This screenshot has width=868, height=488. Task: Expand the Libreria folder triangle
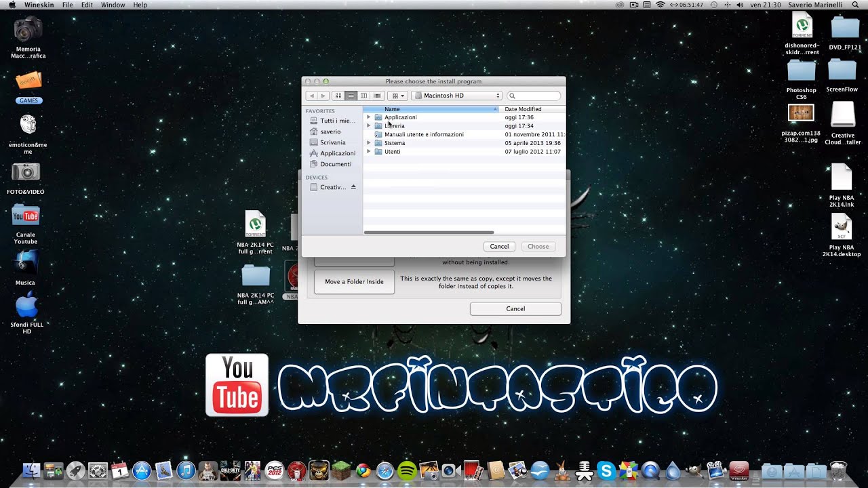[x=369, y=125]
